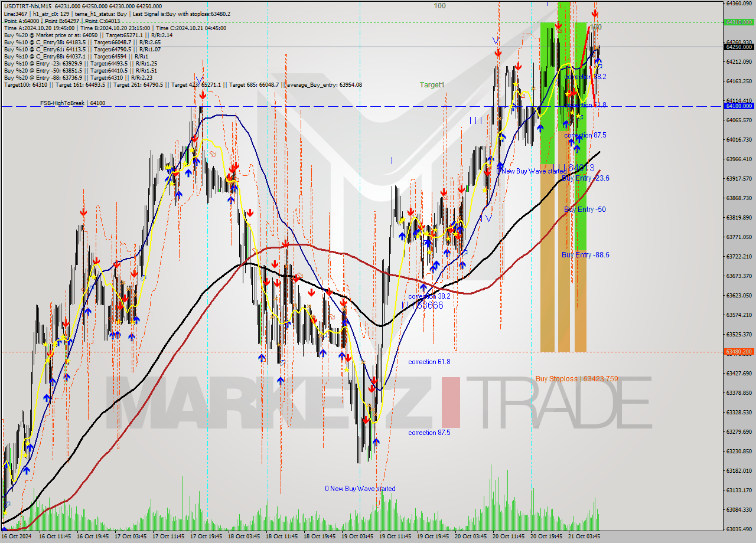This screenshot has width=756, height=543.
Task: Click the 63966.410 price axis value
Action: 739,159
